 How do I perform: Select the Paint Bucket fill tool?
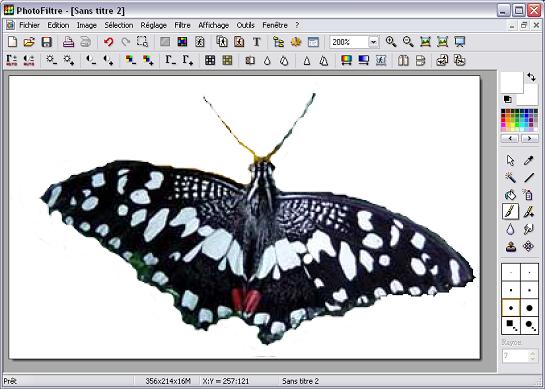point(510,195)
